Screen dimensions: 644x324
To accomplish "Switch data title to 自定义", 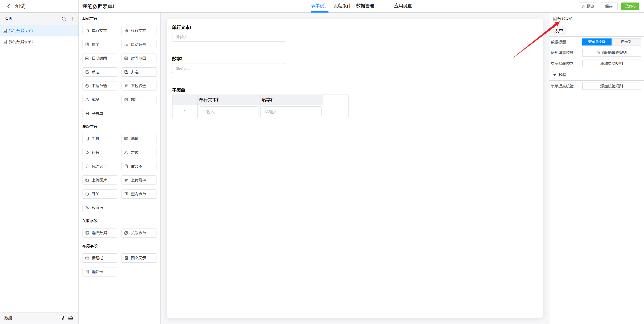I will pos(626,42).
